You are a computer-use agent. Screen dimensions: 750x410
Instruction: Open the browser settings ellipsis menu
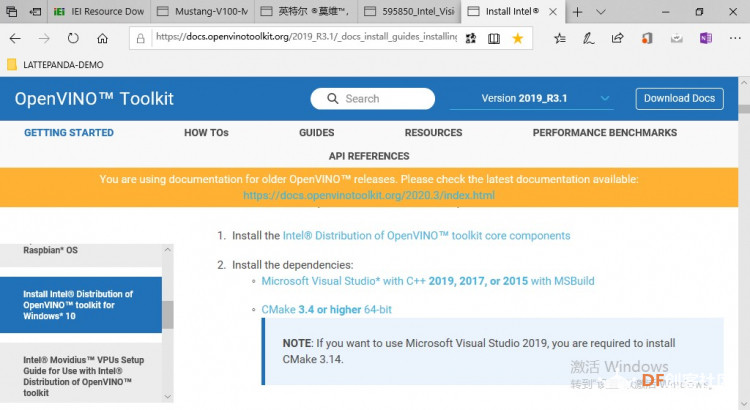pos(735,38)
